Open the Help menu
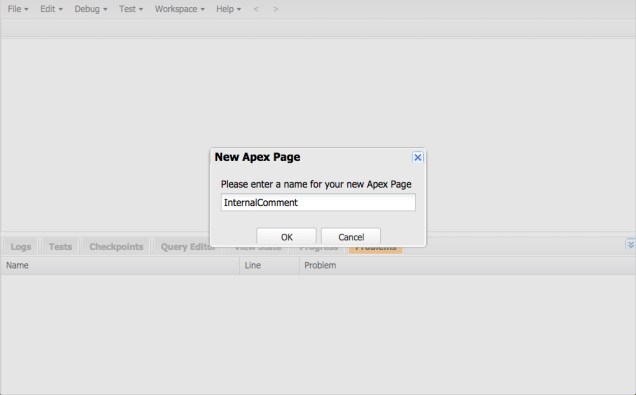 point(228,9)
